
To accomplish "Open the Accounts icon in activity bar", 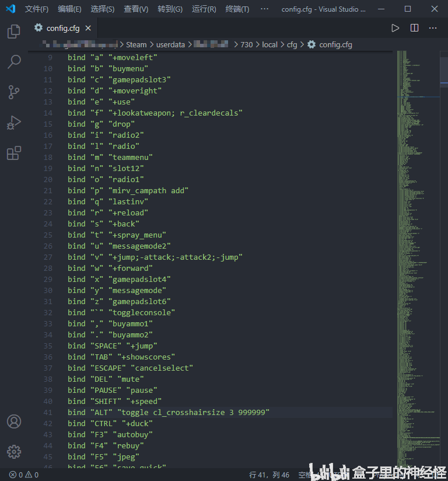I will pos(14,421).
